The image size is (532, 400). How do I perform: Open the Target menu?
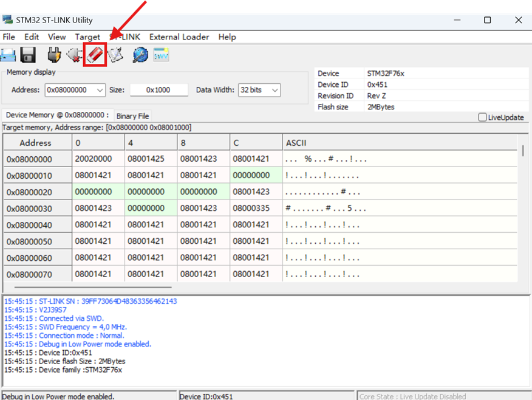click(87, 36)
